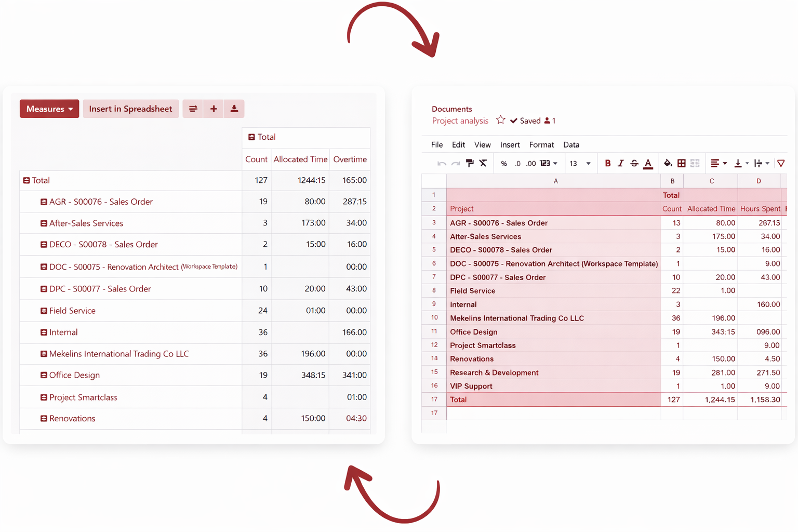Open the Insert menu in the spreadsheet
This screenshot has width=798, height=532.
510,144
